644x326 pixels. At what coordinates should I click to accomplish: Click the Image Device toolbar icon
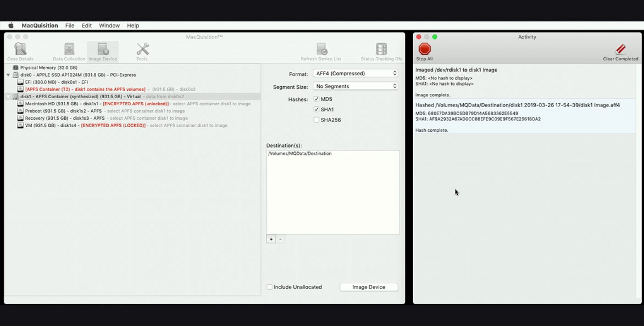[103, 52]
